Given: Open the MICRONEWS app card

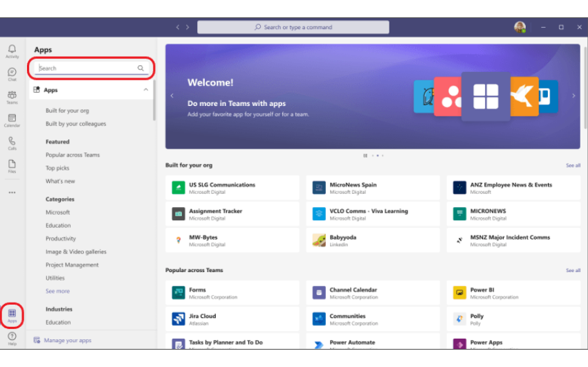Looking at the screenshot, I should (x=513, y=214).
